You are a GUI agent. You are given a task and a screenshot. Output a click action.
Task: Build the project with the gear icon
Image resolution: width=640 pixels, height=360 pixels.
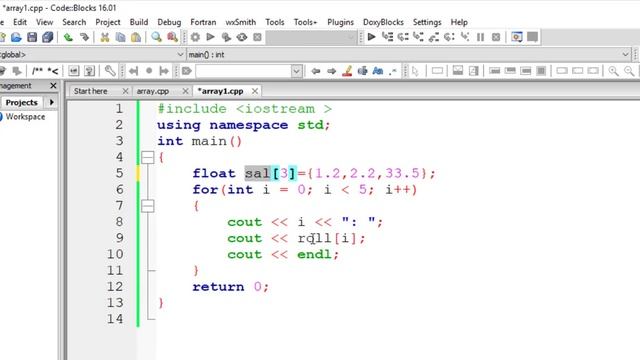195,38
